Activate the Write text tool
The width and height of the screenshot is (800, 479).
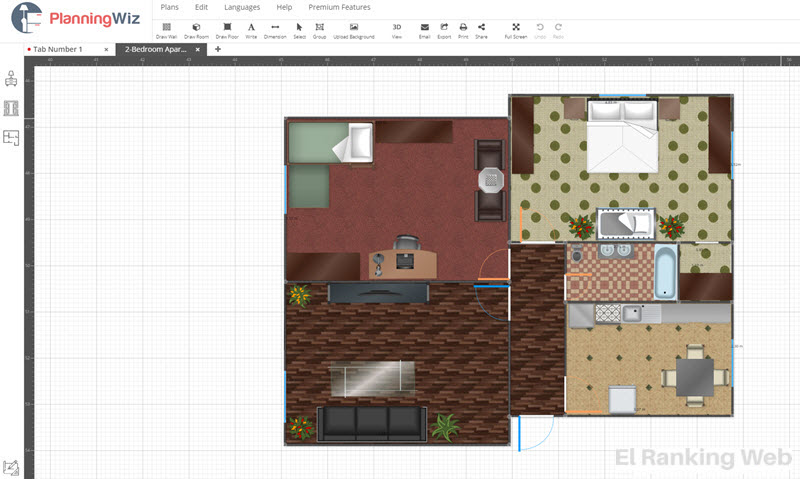click(x=251, y=29)
